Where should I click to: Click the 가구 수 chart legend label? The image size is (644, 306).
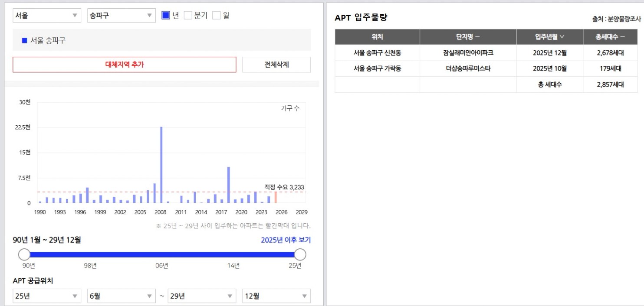[x=290, y=108]
